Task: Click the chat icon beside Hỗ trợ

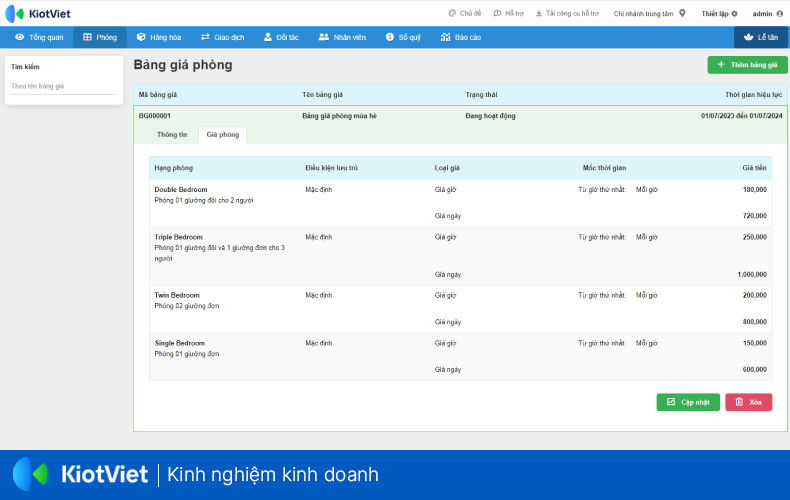Action: [x=497, y=14]
